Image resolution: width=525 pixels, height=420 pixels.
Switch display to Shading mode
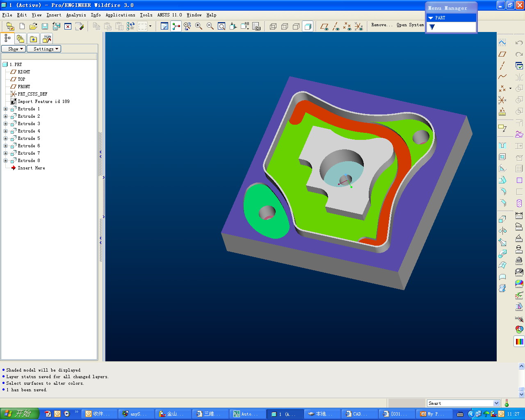click(308, 26)
